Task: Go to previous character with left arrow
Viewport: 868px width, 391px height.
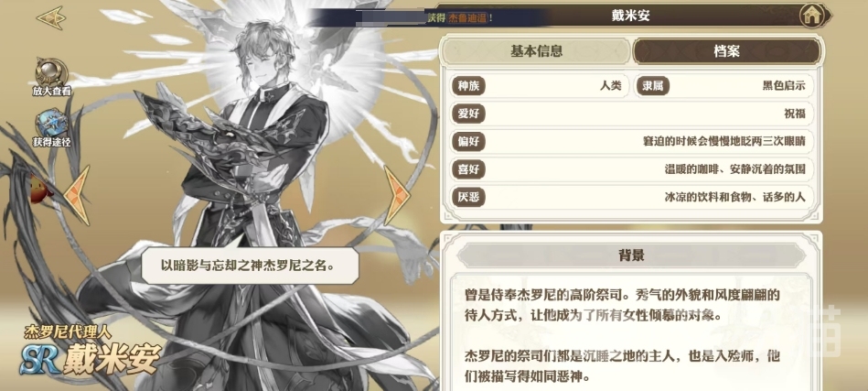Action: [78, 195]
